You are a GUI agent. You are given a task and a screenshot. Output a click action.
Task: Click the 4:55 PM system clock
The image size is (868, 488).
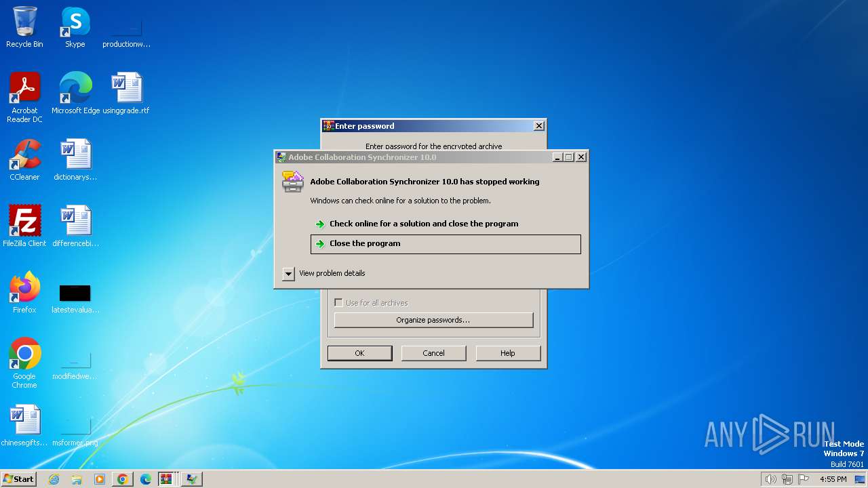(833, 479)
